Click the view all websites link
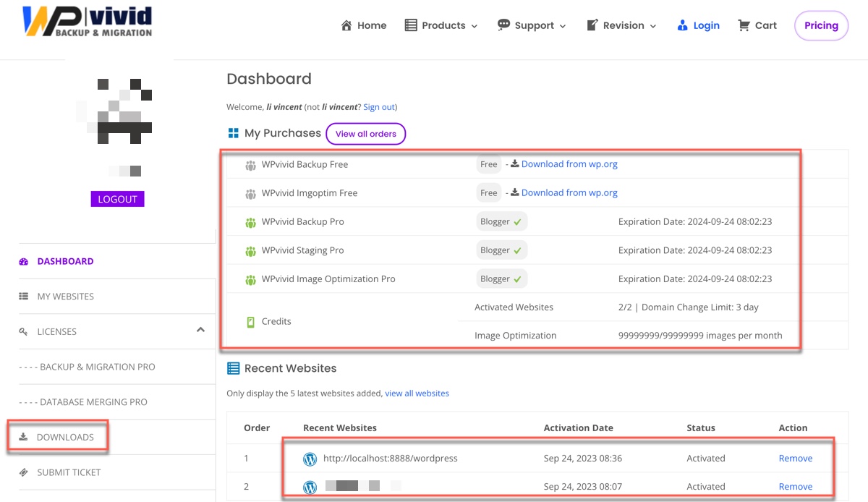Viewport: 868px width, 502px height. (x=417, y=393)
